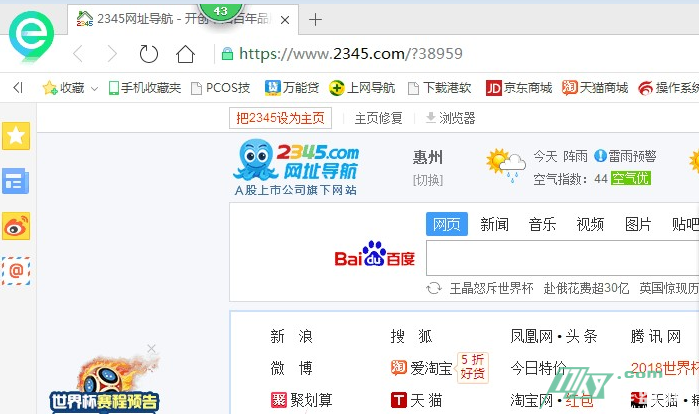Screen dimensions: 699x414
Task: Open the 操作系统 bookmark
Action: tap(668, 88)
